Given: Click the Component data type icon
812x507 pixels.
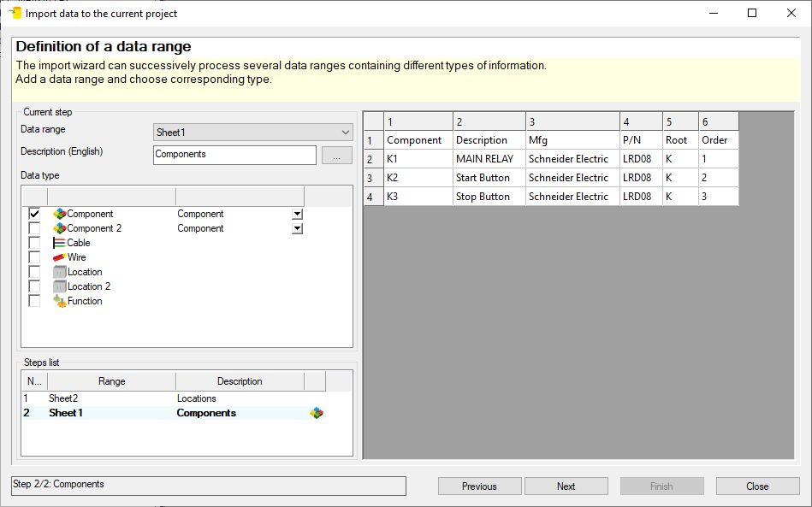Looking at the screenshot, I should click(60, 214).
